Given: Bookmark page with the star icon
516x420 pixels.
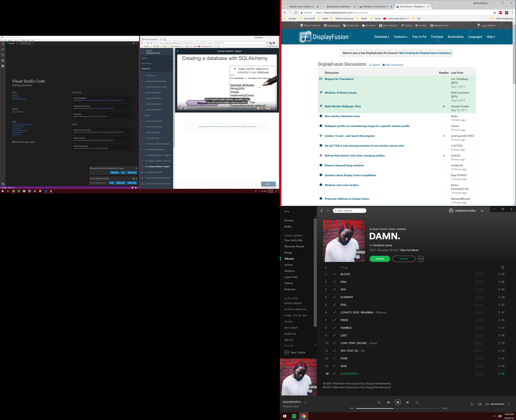Looking at the screenshot, I should [x=494, y=13].
